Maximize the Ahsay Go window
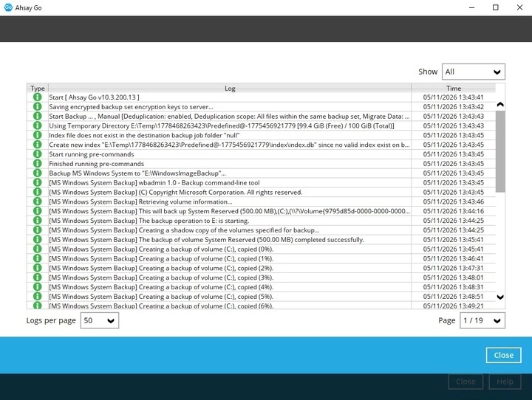The width and height of the screenshot is (532, 400). click(x=495, y=7)
